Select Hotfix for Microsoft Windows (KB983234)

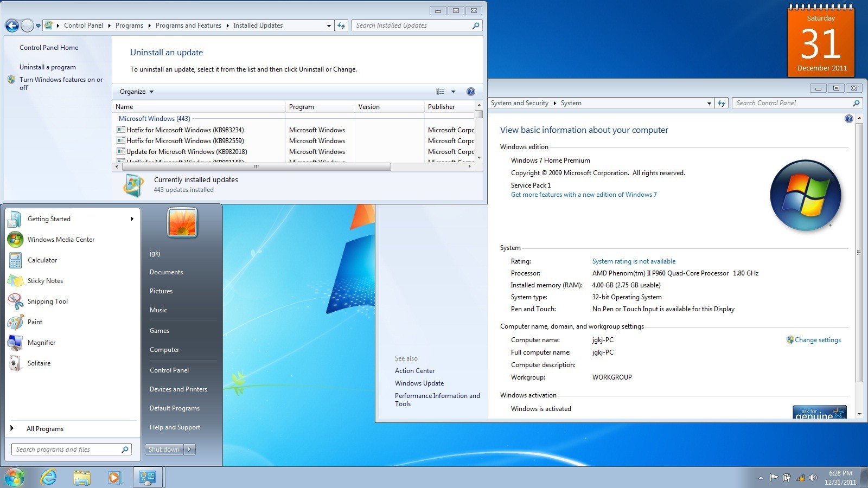[x=185, y=130]
